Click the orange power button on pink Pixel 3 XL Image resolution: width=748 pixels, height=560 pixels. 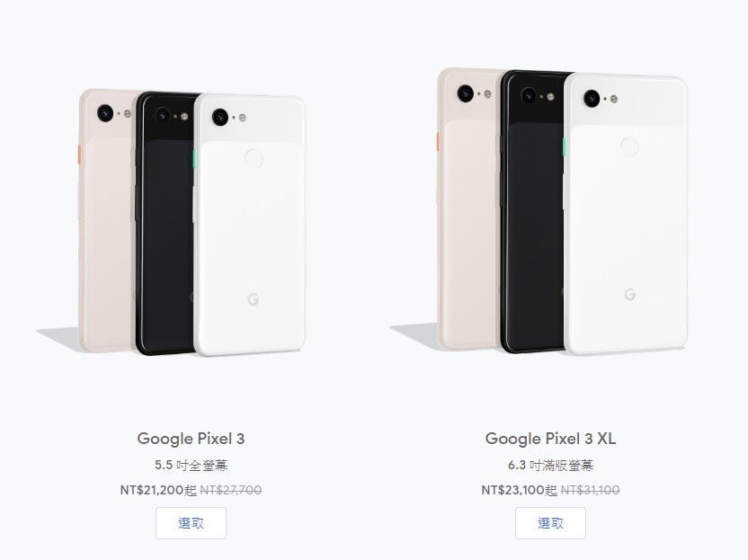point(438,142)
